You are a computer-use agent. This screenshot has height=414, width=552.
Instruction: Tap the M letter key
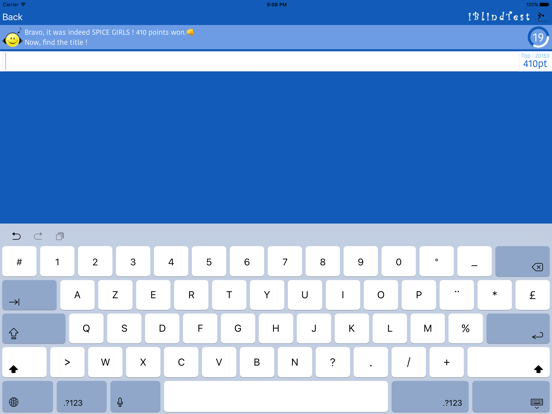click(x=428, y=328)
